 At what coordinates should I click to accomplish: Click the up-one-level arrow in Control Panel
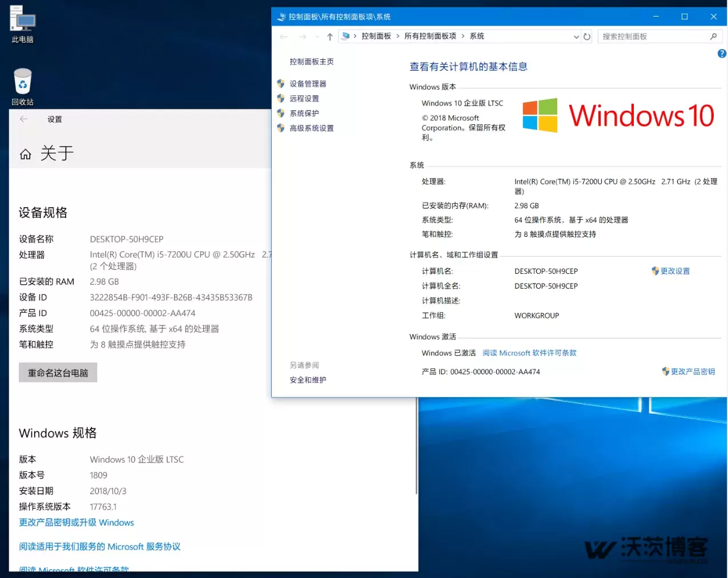330,37
